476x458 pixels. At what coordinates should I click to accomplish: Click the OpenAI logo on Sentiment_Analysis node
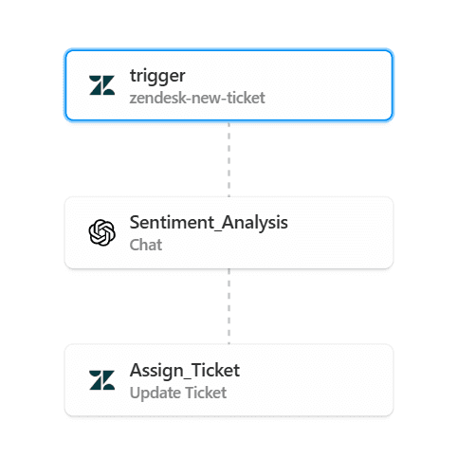click(x=101, y=232)
